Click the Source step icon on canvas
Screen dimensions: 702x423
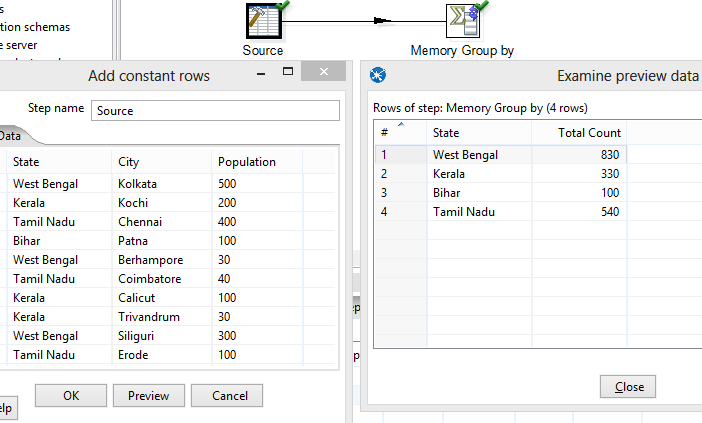click(x=263, y=21)
